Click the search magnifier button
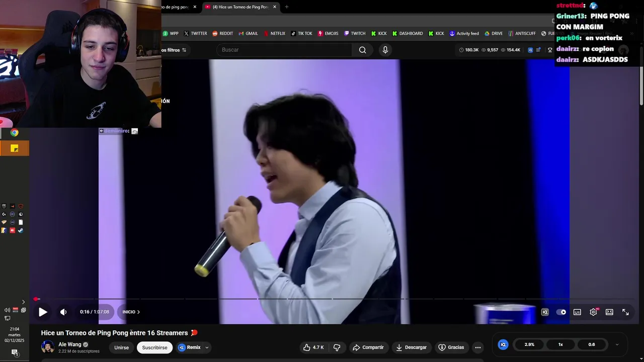The width and height of the screenshot is (644, 362). click(x=362, y=50)
